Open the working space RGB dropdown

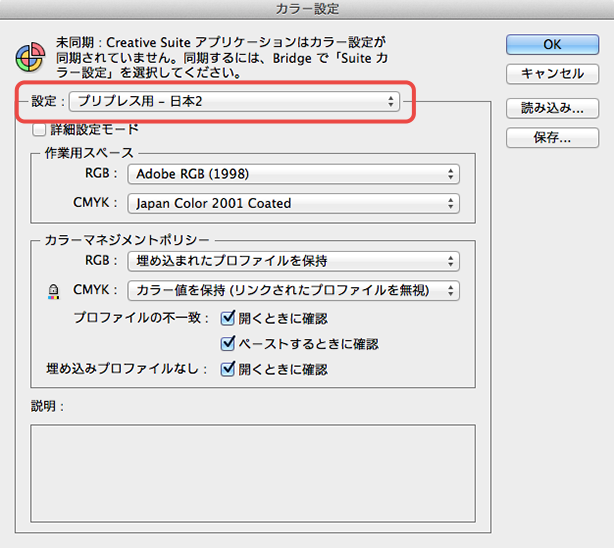[x=293, y=174]
